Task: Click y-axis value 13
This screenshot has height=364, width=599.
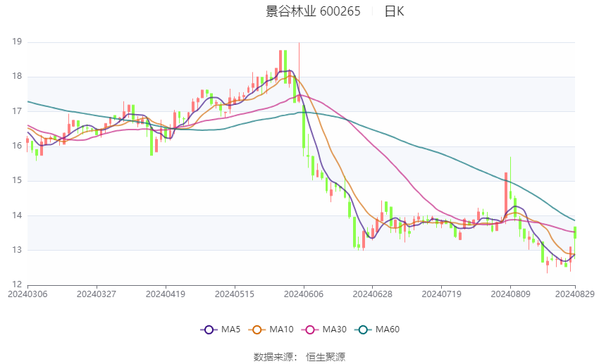Action: pyautogui.click(x=17, y=250)
